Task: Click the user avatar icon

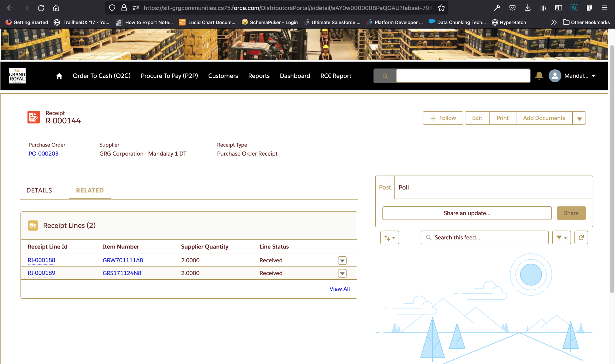Action: point(555,76)
